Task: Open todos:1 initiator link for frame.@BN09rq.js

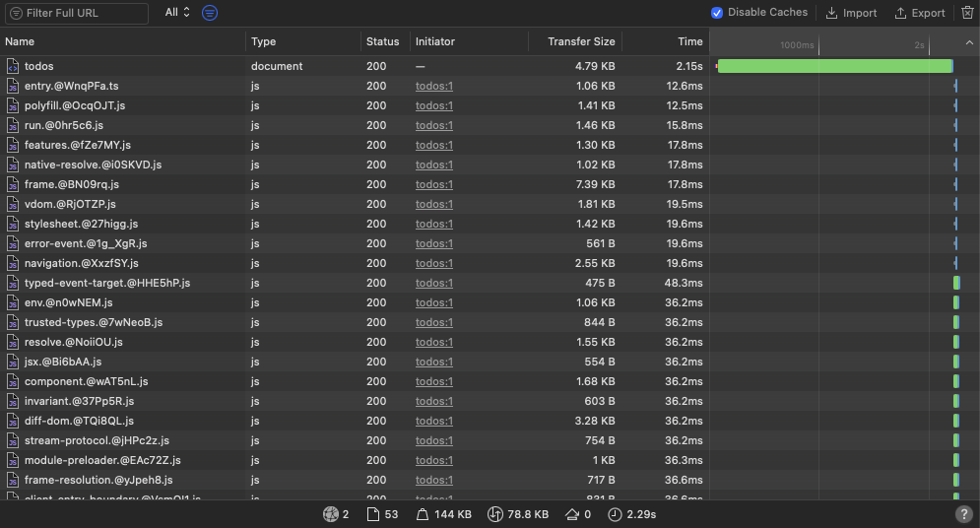Action: [433, 184]
